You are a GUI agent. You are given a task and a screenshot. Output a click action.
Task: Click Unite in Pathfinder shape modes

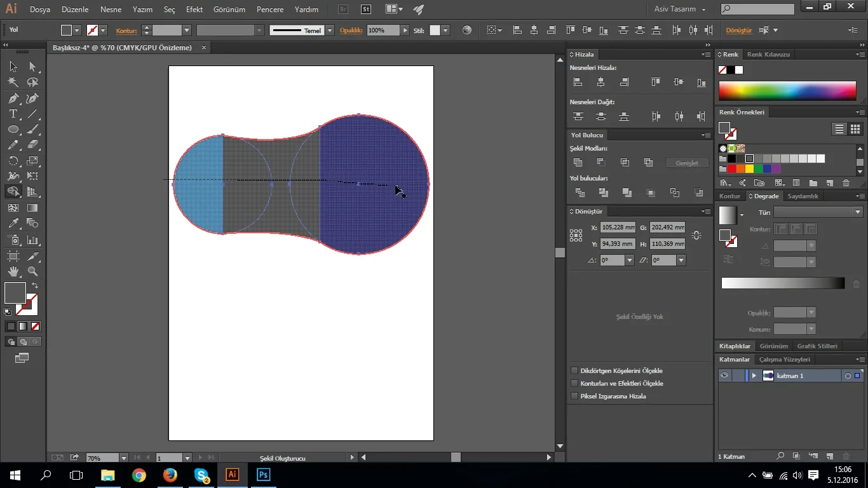(x=578, y=163)
